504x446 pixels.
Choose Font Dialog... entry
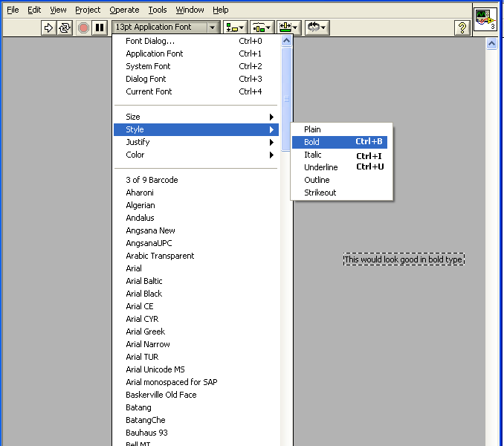pos(150,41)
